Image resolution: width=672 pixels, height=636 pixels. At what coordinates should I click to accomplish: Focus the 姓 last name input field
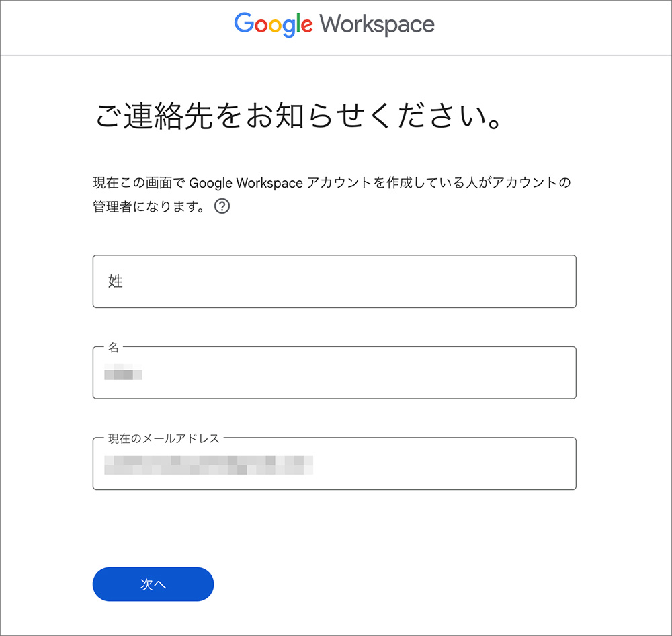[x=334, y=282]
